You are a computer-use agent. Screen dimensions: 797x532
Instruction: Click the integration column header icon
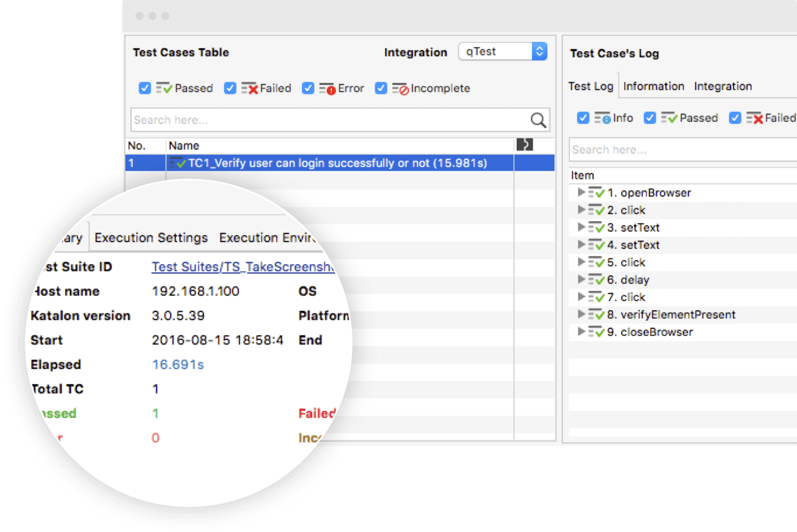coord(524,144)
